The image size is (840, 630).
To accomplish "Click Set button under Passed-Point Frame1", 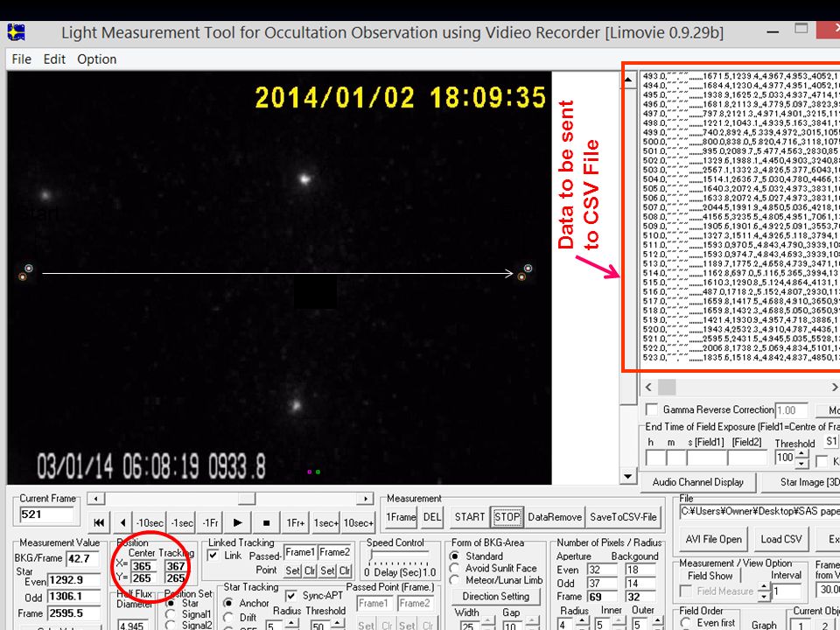I will coord(292,570).
